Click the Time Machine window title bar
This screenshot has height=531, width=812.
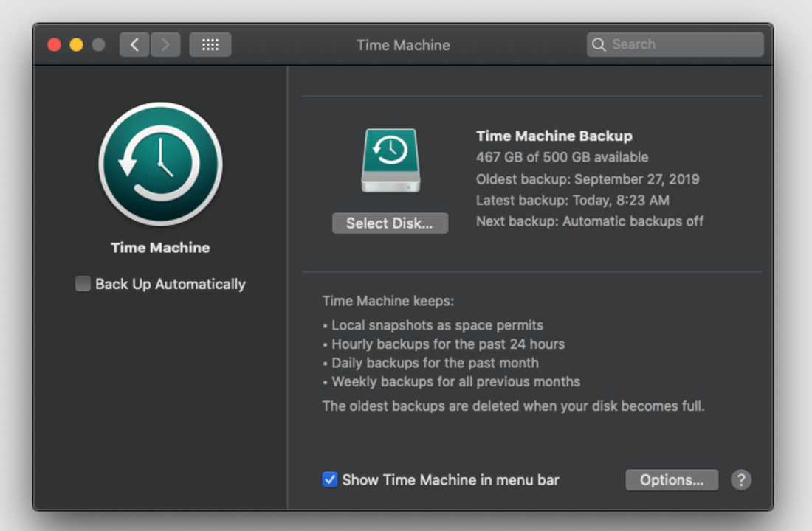point(403,44)
